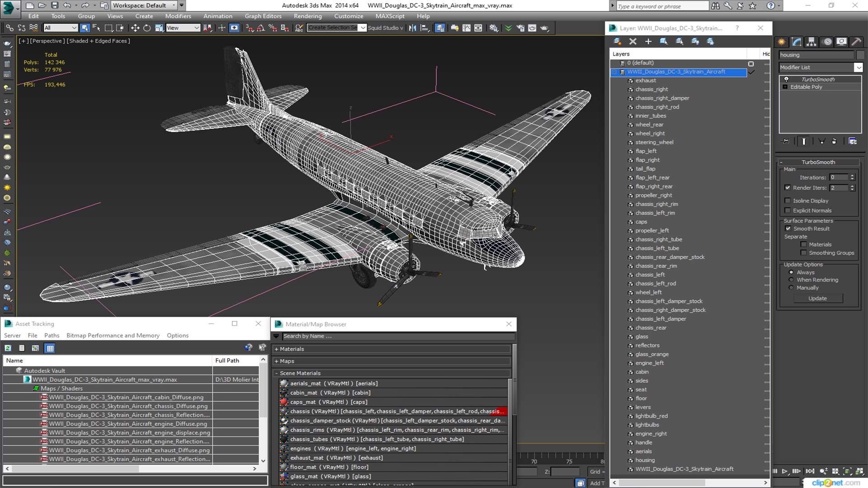This screenshot has width=868, height=488.
Task: Toggle TurboSmooth modifier lightbulb visibility
Action: pos(786,79)
